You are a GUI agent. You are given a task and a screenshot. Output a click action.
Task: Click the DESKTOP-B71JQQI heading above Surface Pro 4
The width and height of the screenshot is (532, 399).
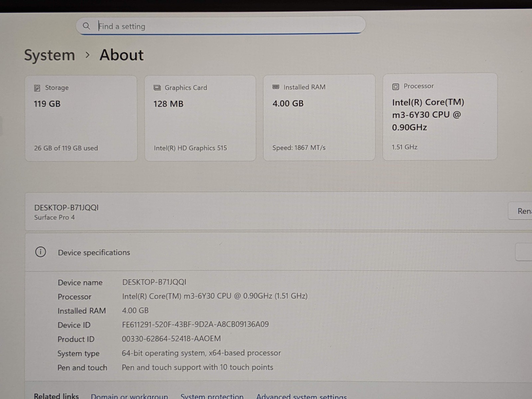tap(66, 207)
